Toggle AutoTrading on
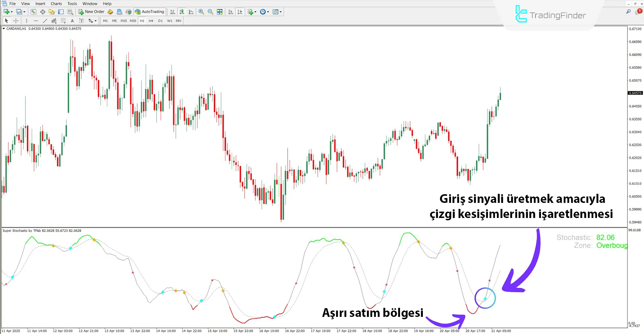 [x=149, y=12]
